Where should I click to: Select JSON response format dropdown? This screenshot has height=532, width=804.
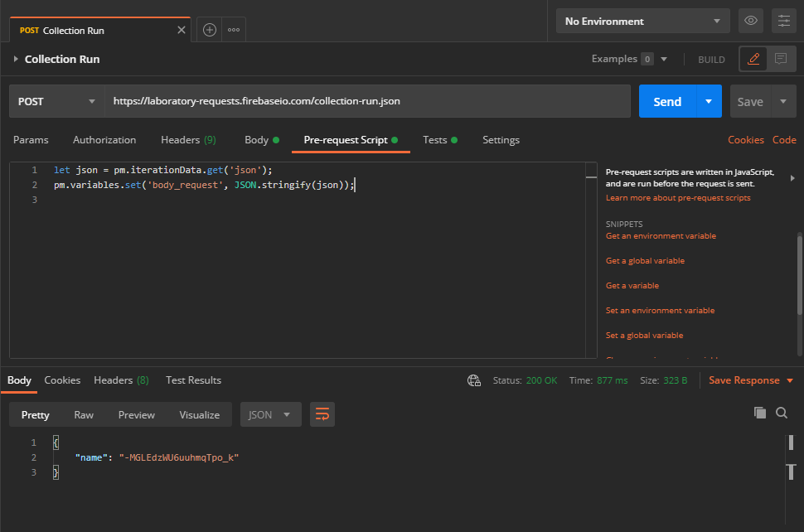pos(271,414)
